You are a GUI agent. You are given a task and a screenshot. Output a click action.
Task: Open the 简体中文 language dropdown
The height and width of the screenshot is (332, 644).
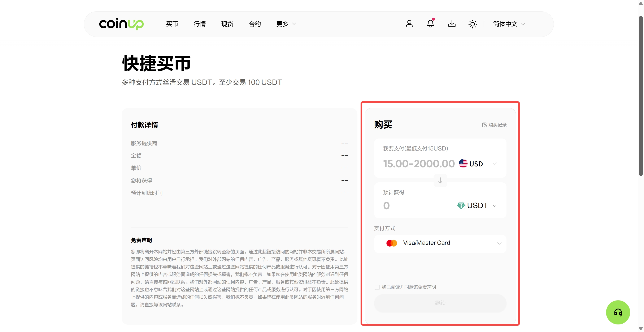[x=509, y=24]
